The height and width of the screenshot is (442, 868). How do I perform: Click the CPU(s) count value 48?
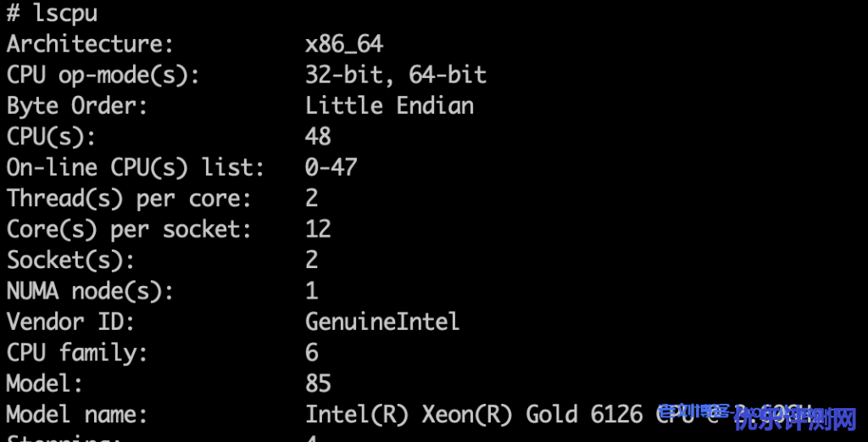pyautogui.click(x=318, y=137)
